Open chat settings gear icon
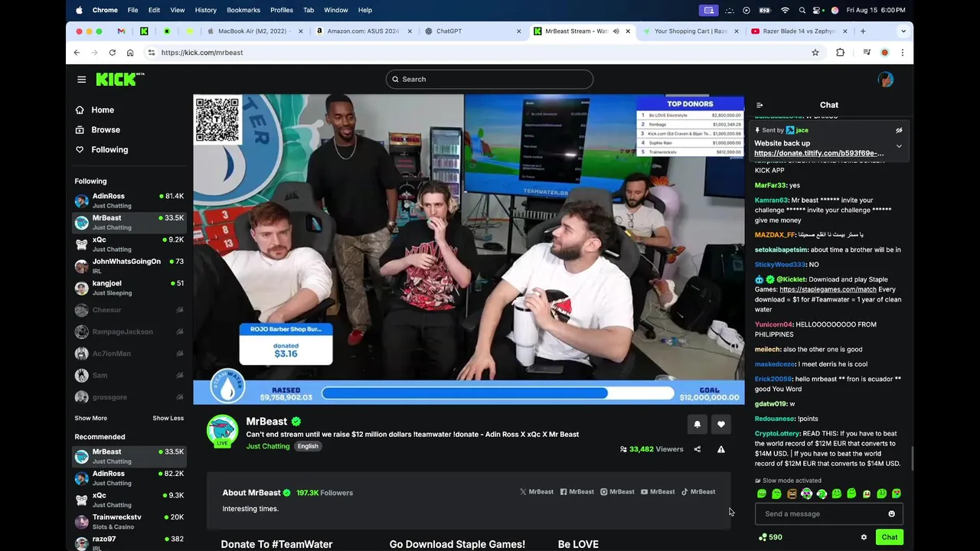980x551 pixels. pos(864,537)
